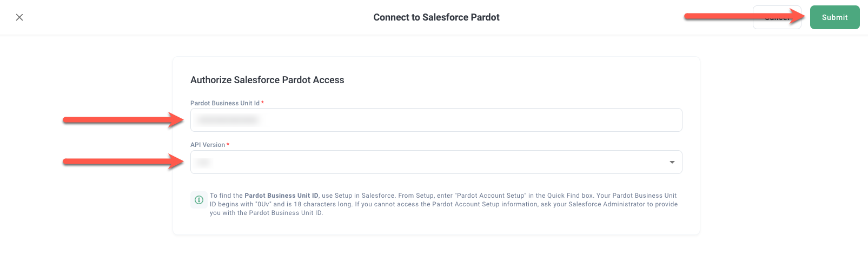The width and height of the screenshot is (868, 262).
Task: Click the help paragraph about finding the ID
Action: coord(443,204)
